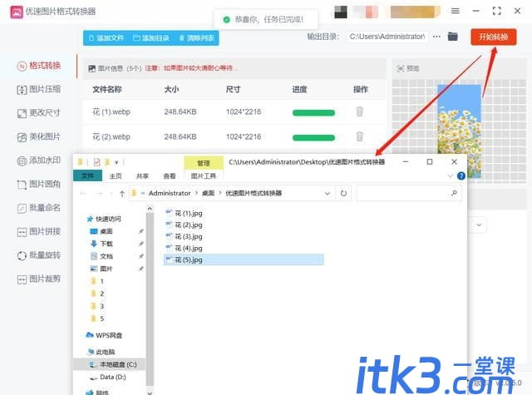Expand the Explorer ribbon chevron

point(451,175)
